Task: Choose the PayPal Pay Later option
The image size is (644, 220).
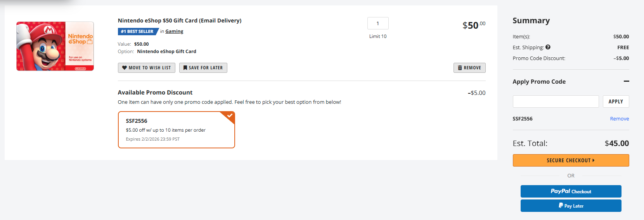Action: point(571,206)
